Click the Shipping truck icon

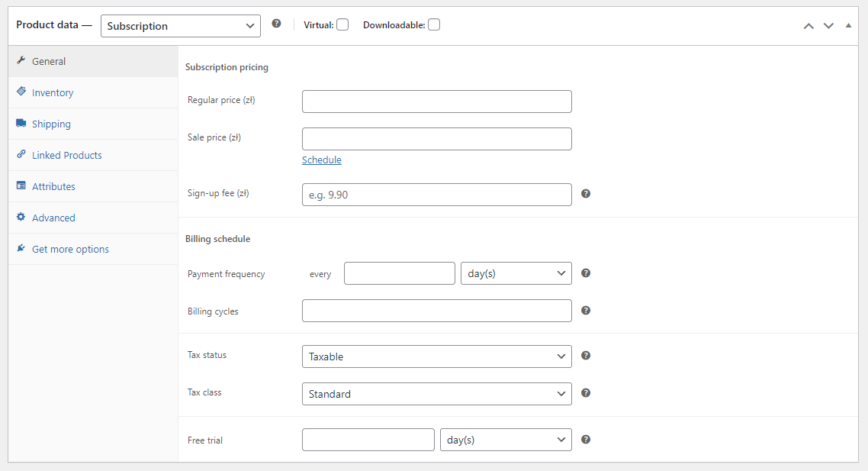[21, 123]
